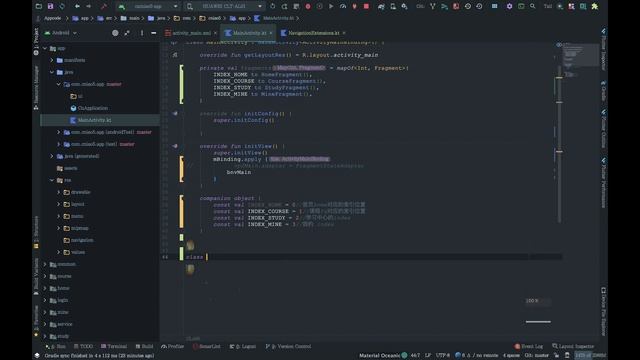
Task: Click the Sync/Reload toolbar icon
Action: (x=62, y=6)
